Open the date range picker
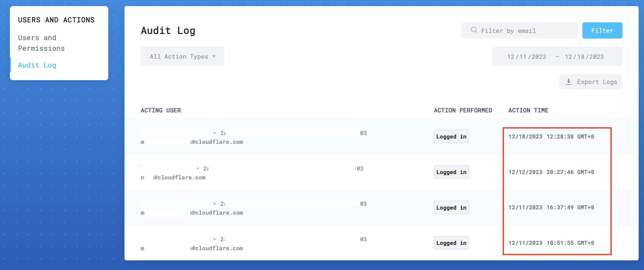Image resolution: width=644 pixels, height=270 pixels. [x=557, y=56]
